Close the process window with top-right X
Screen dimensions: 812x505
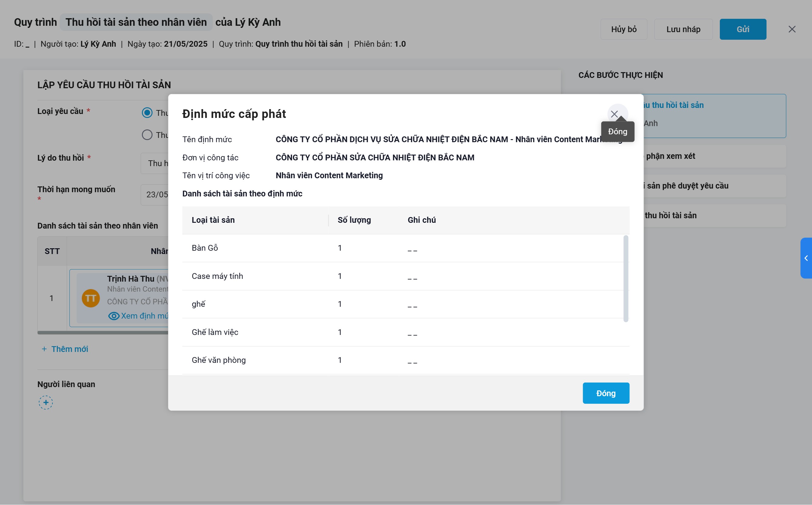point(792,29)
